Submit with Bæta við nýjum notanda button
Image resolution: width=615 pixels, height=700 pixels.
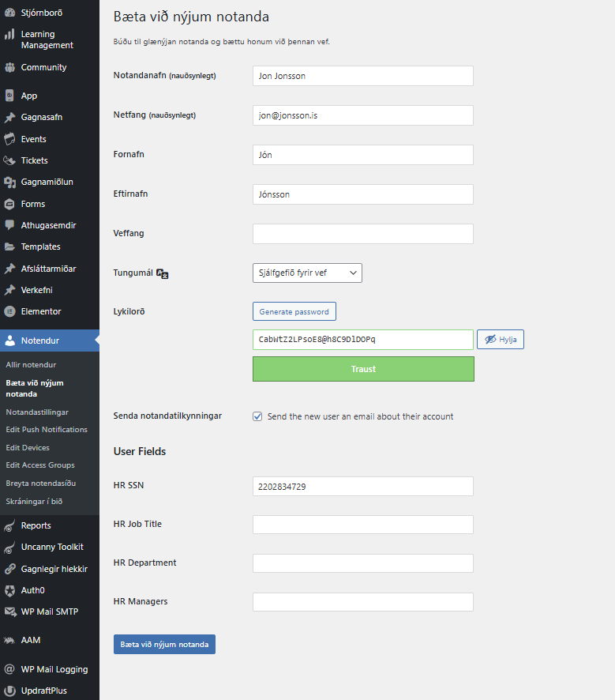tap(164, 645)
